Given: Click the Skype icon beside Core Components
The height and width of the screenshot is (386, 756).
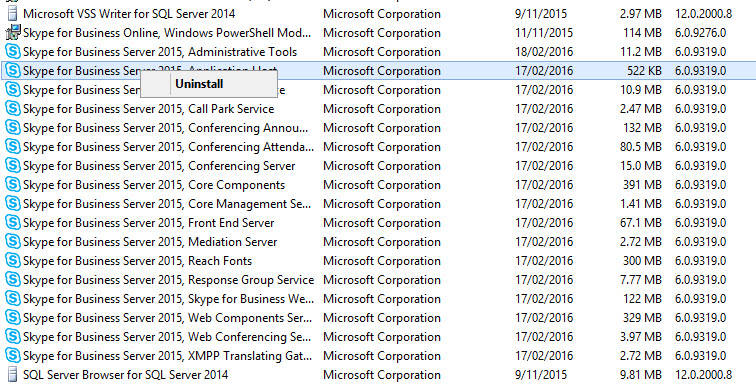Looking at the screenshot, I should tap(13, 185).
